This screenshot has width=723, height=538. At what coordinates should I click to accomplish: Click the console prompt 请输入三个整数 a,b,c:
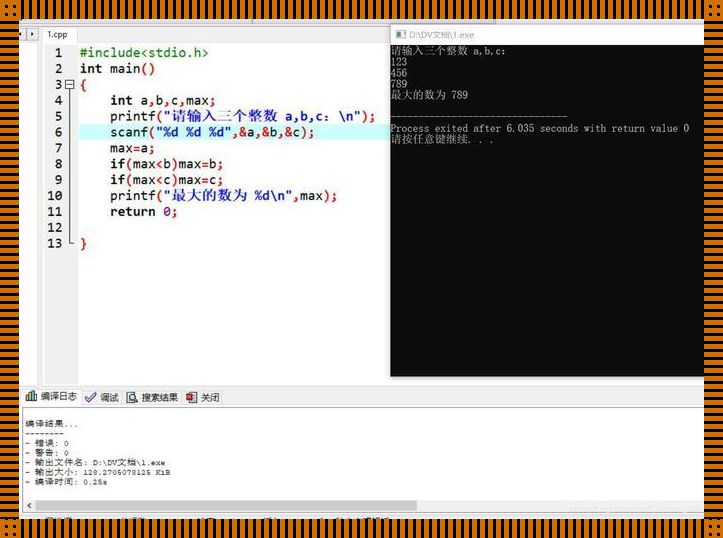pyautogui.click(x=448, y=51)
